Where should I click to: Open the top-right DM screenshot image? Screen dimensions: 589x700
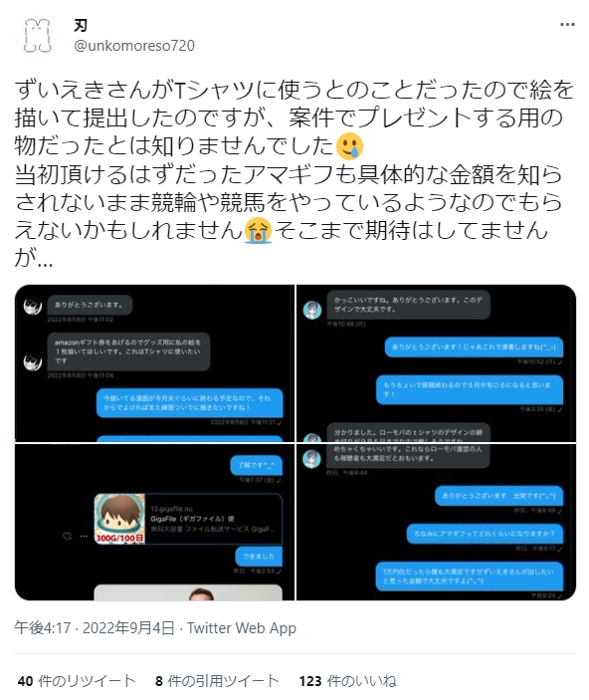click(436, 363)
